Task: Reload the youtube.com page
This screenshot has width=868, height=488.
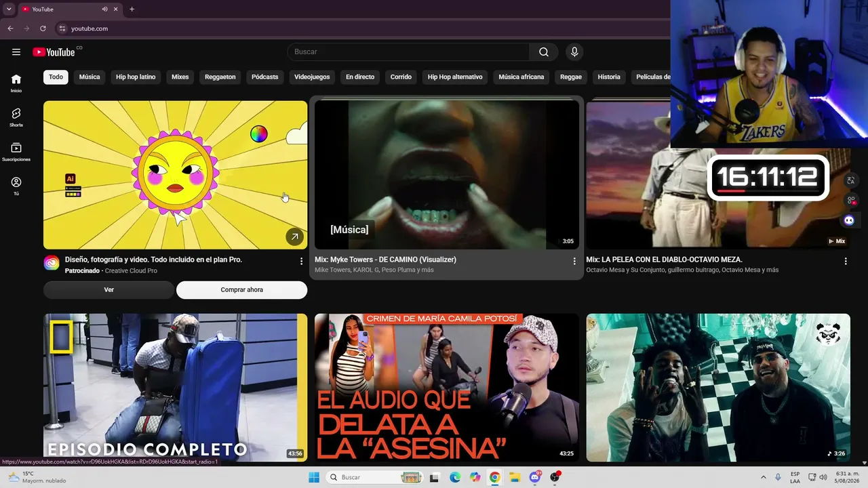Action: click(x=43, y=28)
